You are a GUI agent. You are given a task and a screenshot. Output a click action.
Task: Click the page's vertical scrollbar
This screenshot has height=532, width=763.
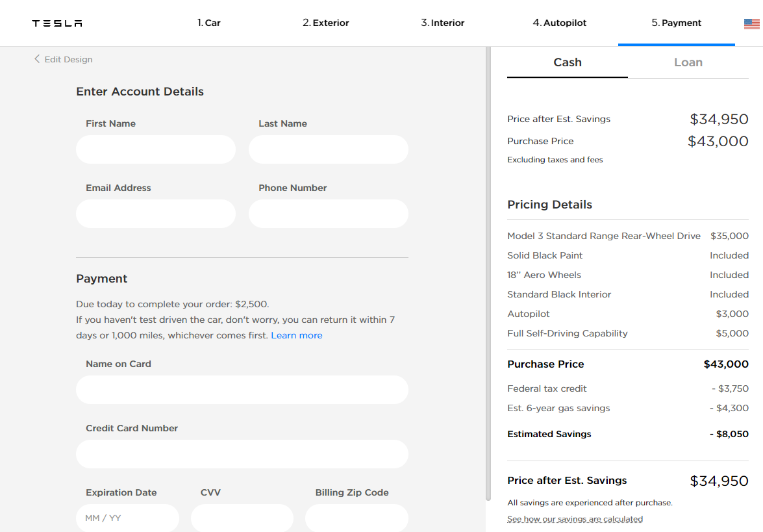[x=488, y=260]
